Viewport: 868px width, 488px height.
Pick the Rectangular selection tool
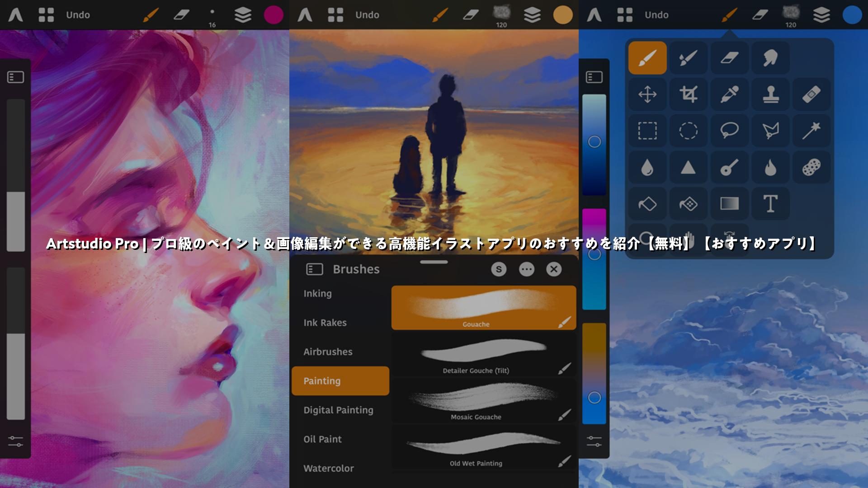coord(647,131)
